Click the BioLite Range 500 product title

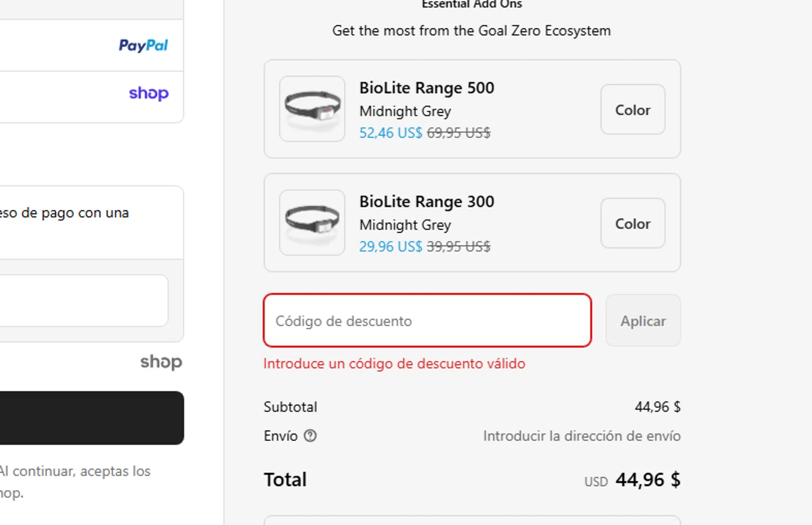427,88
